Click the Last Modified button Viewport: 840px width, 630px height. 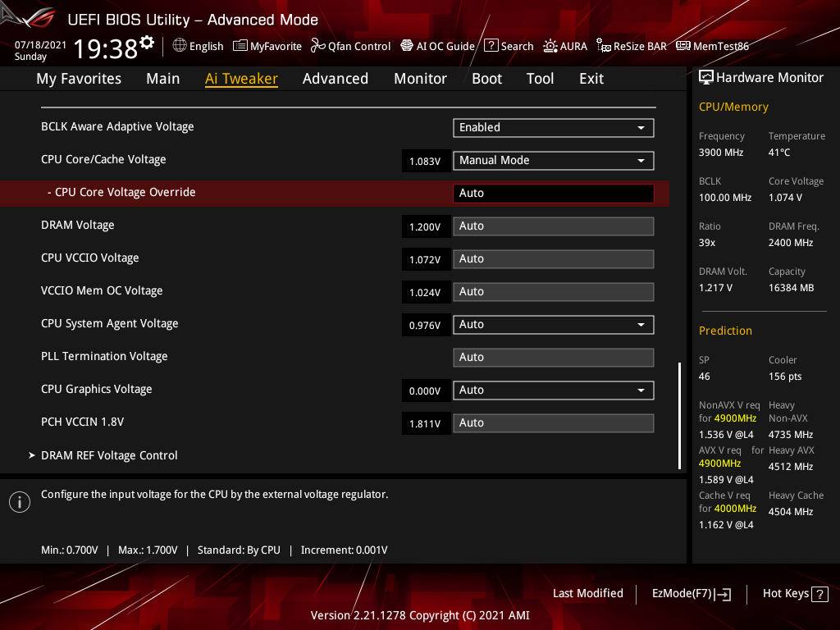point(587,593)
